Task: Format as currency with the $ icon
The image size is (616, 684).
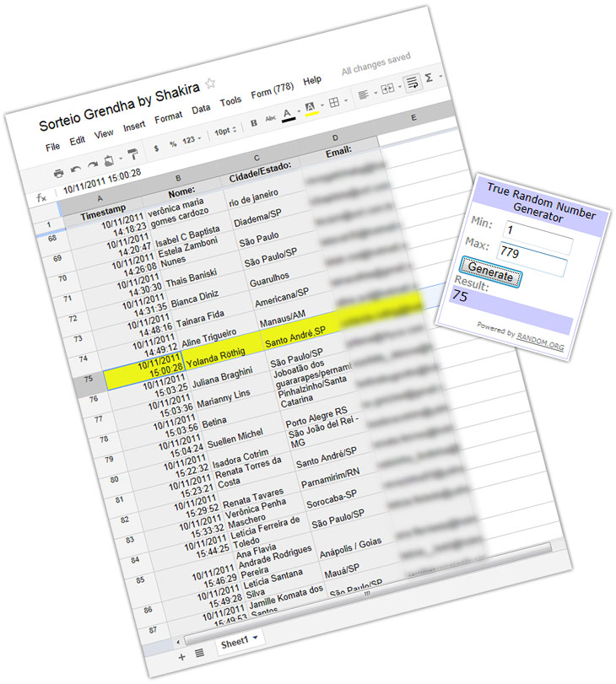Action: 156,148
